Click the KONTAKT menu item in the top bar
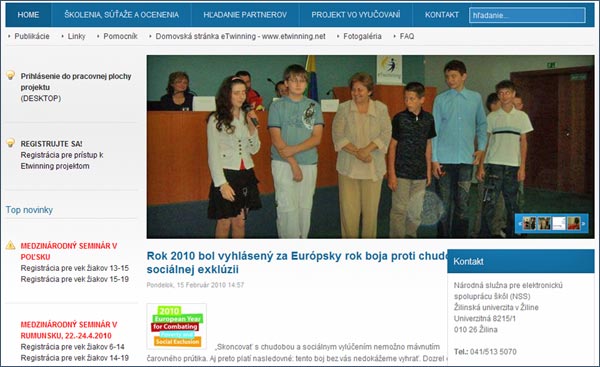Image resolution: width=600 pixels, height=367 pixels. pos(442,15)
